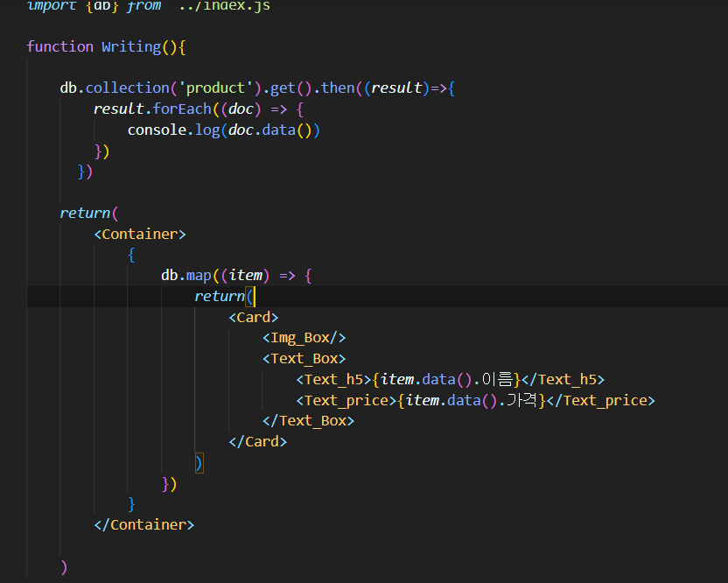Click the closing </Text_h5> tag

(x=563, y=380)
